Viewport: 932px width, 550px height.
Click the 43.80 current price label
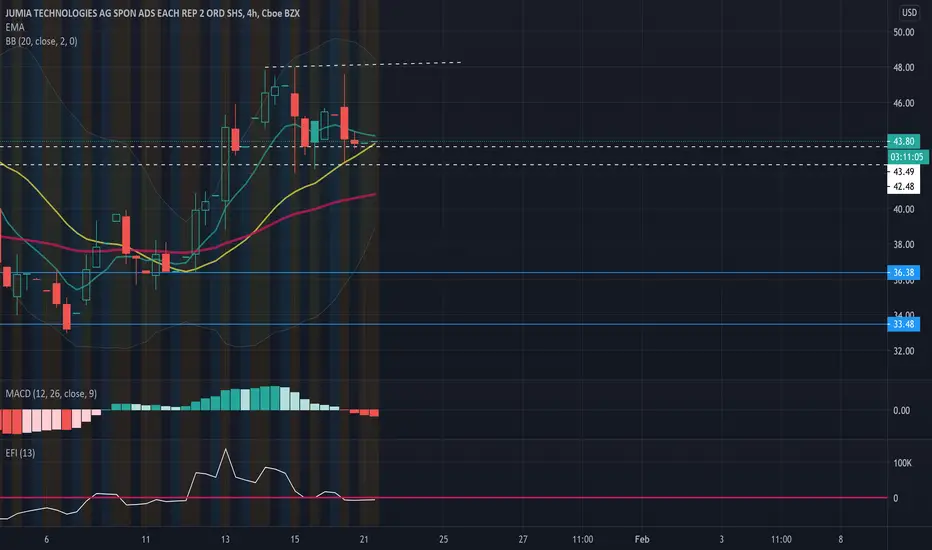(903, 142)
